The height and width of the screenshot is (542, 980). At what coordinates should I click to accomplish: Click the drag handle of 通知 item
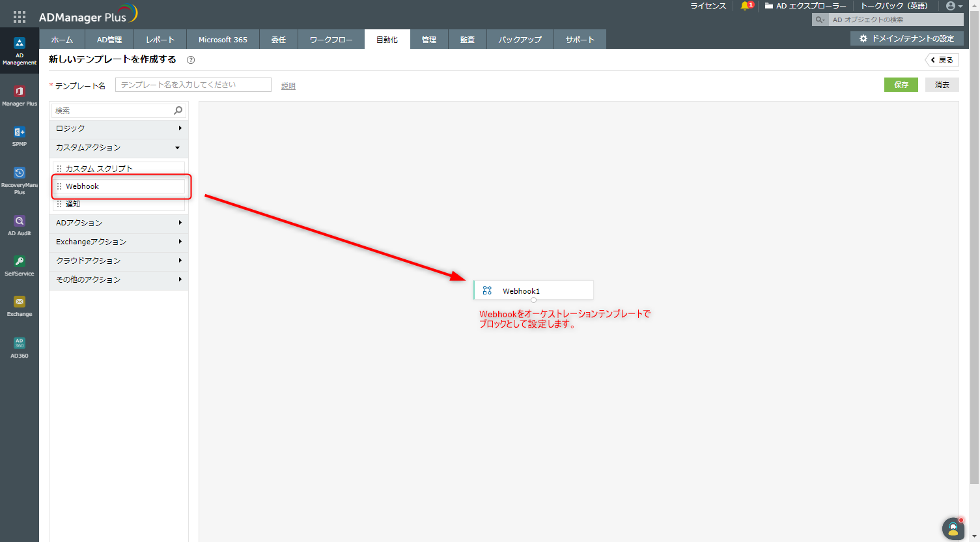point(59,204)
